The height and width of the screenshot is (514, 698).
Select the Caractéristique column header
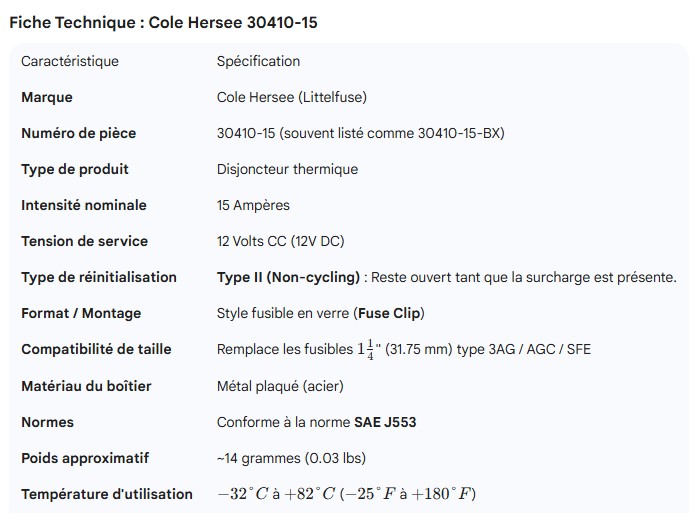[70, 61]
